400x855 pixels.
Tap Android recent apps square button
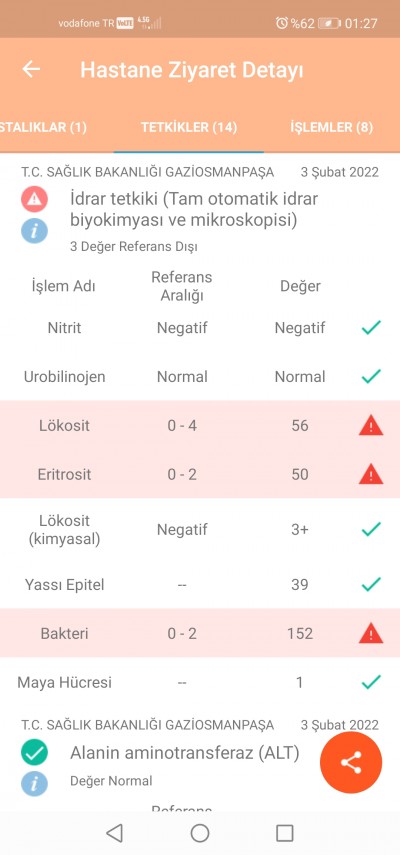click(284, 833)
